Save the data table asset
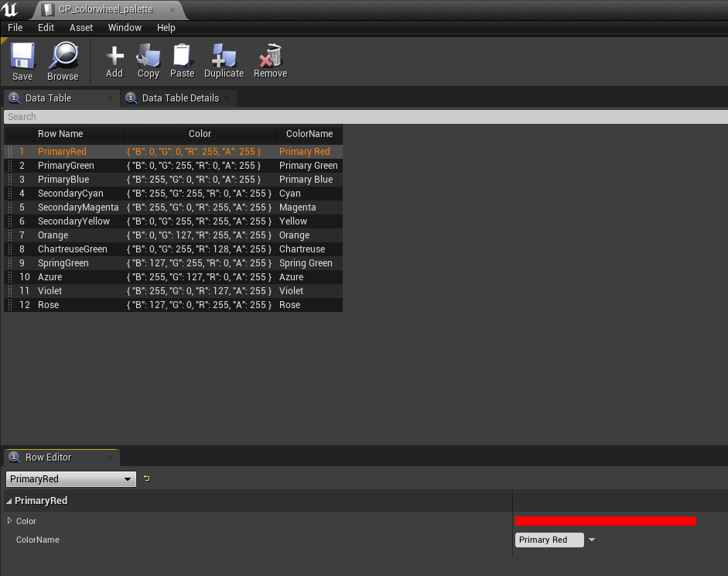 click(22, 62)
